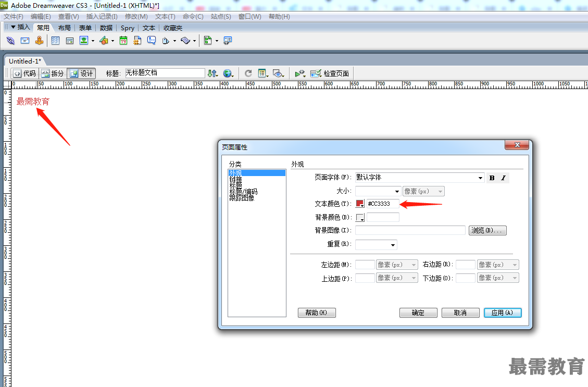Switch to Code view
The width and height of the screenshot is (588, 387).
(x=25, y=73)
